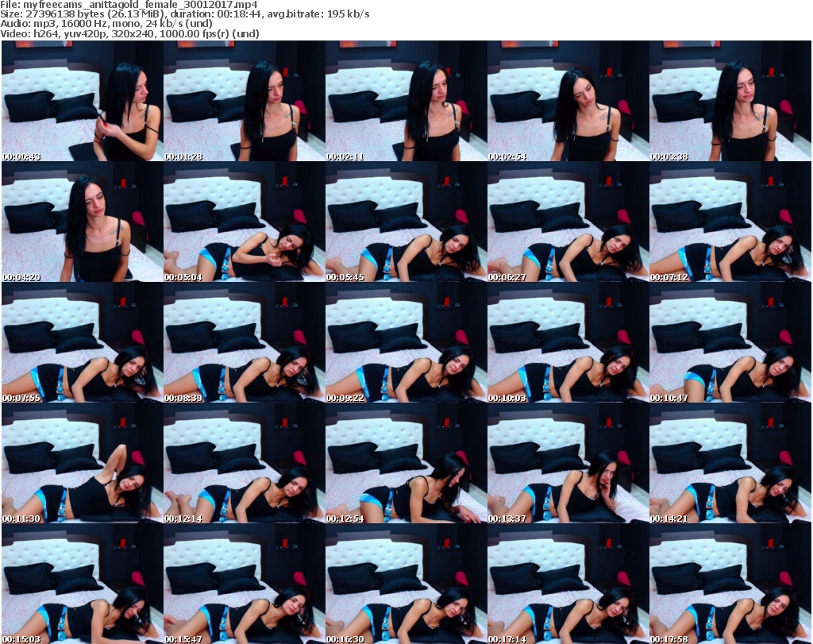Viewport: 813px width, 644px height.
Task: Select the 00:08:39 preview thumbnail
Action: point(245,342)
